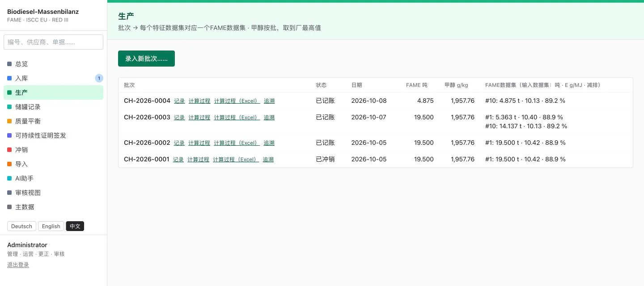Click the grey square icon beside 审核视图
The image size is (644, 286).
[x=9, y=193]
